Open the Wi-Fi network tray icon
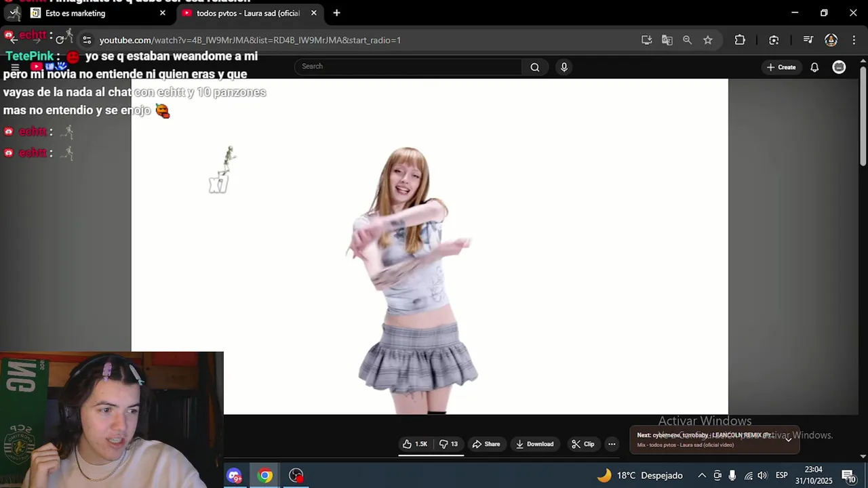The height and width of the screenshot is (488, 868). pyautogui.click(x=748, y=476)
